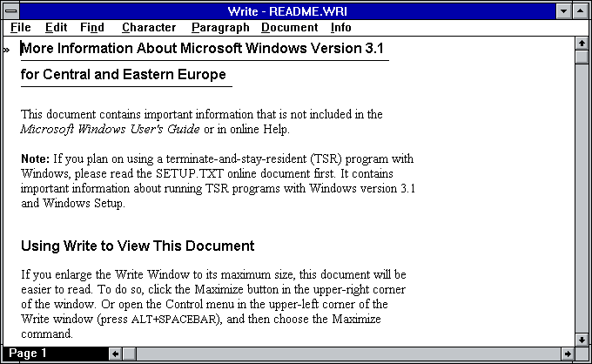Click heading 'More Information About Microsoft Windows Version 3.1'
This screenshot has width=592, height=364.
click(x=202, y=49)
